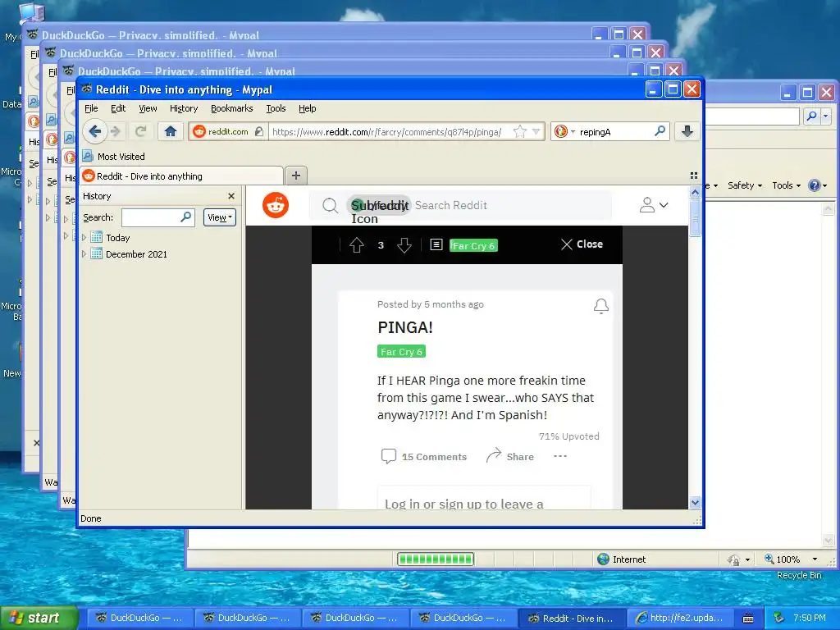Click the reddit.com URL address field
This screenshot has width=840, height=630.
(x=389, y=132)
